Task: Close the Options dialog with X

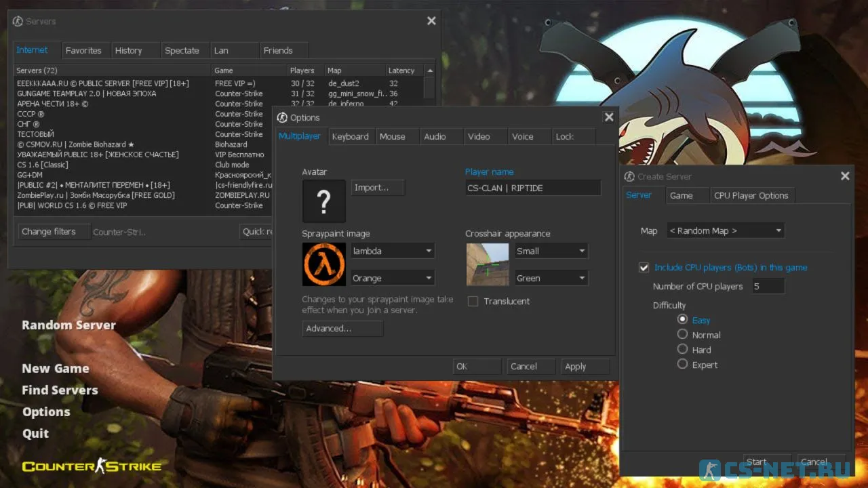Action: tap(609, 117)
